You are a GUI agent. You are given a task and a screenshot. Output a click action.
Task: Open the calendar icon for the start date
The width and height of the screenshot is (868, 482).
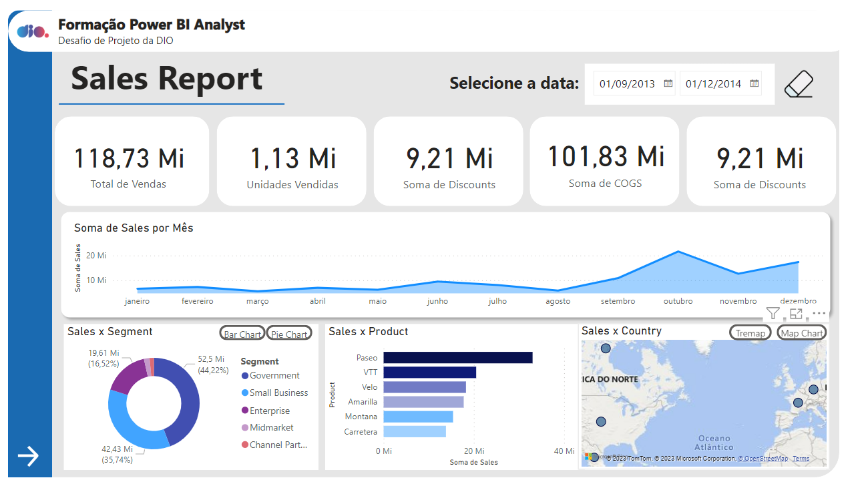[x=668, y=83]
